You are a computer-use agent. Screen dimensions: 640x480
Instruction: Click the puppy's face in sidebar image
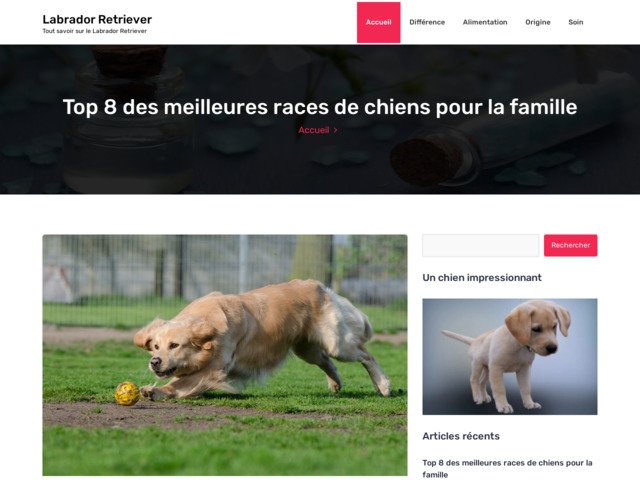click(x=539, y=329)
